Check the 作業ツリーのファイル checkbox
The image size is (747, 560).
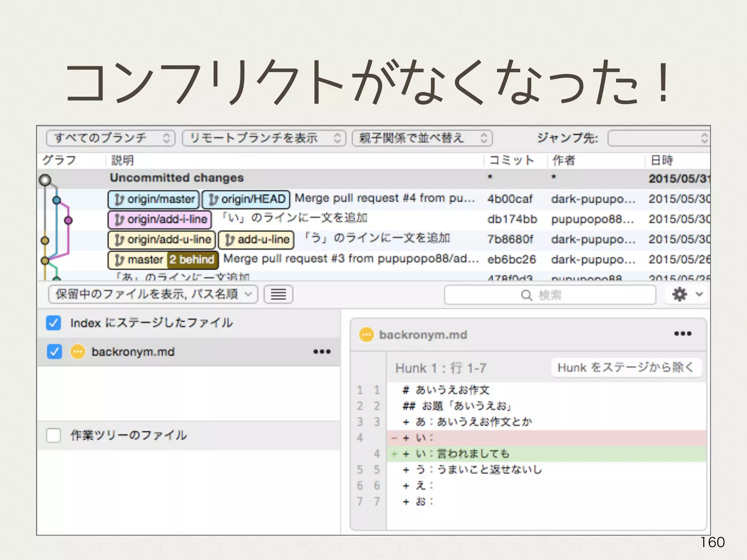[54, 435]
